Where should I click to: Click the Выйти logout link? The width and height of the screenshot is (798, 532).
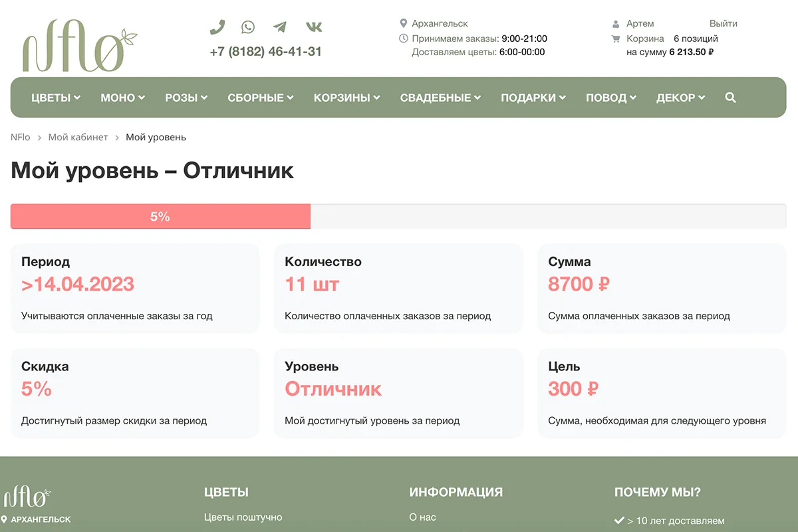click(724, 23)
